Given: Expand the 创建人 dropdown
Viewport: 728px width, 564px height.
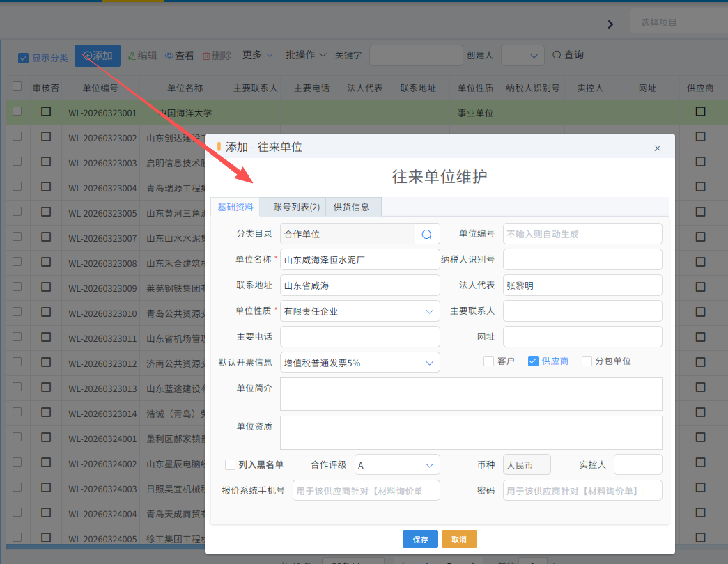Looking at the screenshot, I should (x=522, y=56).
